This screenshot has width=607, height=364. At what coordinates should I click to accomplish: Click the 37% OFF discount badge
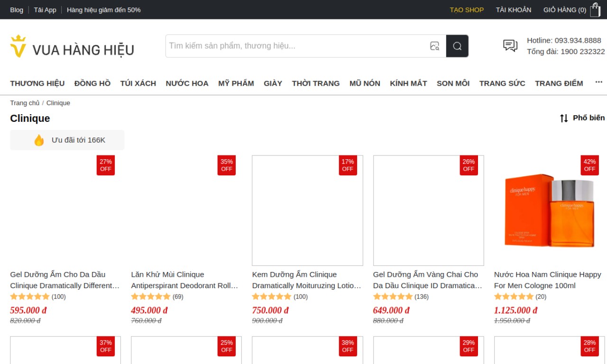(106, 346)
